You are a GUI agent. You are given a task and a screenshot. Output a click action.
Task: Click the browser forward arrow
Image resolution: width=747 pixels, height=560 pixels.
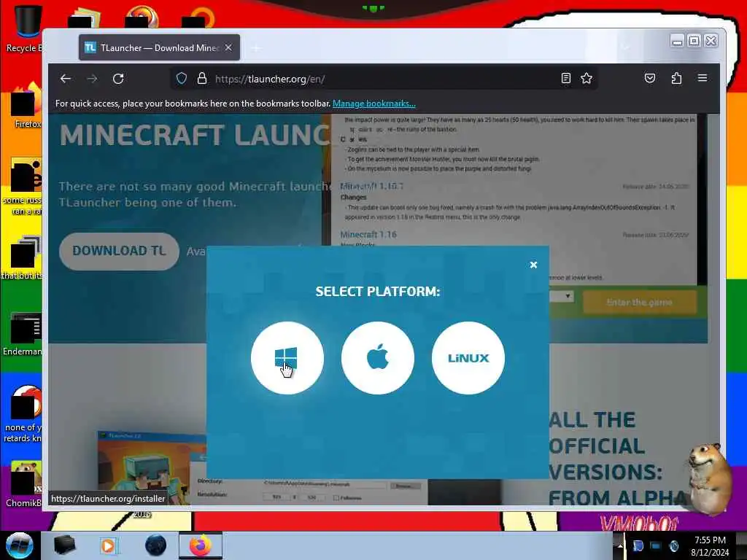(92, 79)
